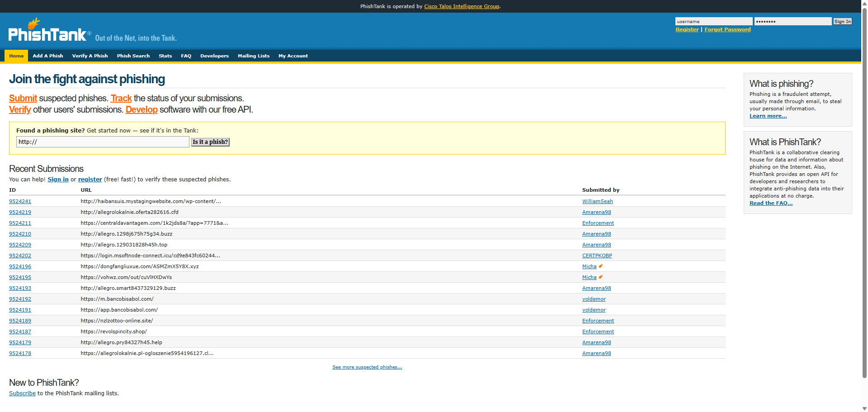The image size is (868, 412).
Task: Click the PhishTank logo
Action: click(49, 30)
